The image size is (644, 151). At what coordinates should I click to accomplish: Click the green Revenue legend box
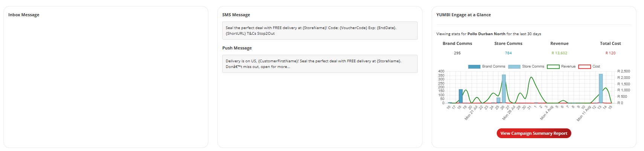point(553,66)
